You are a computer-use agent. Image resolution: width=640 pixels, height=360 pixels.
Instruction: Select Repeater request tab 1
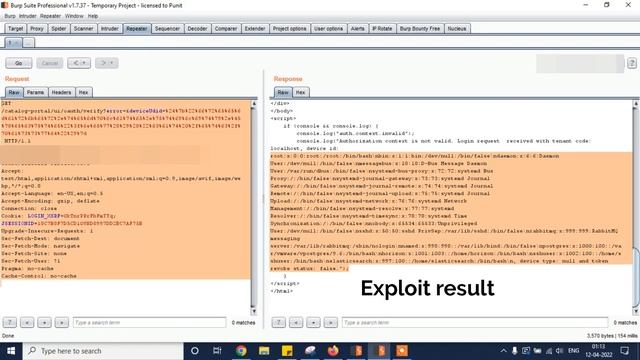[13, 42]
